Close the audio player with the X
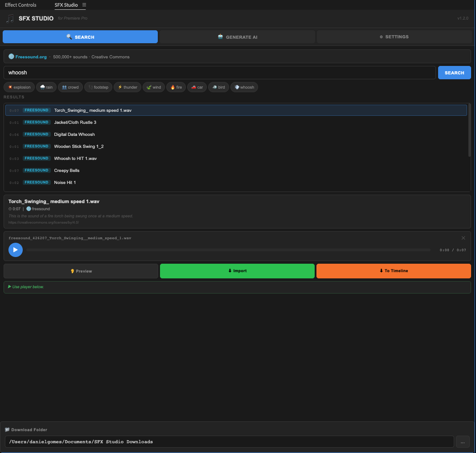This screenshot has width=476, height=453. point(463,238)
